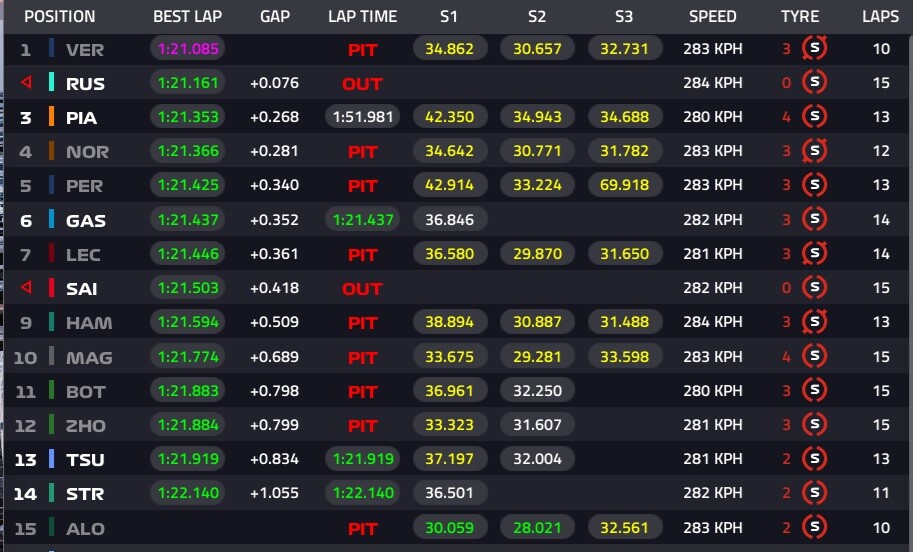Sort by the BEST LAP column header
The image size is (913, 552).
[186, 17]
